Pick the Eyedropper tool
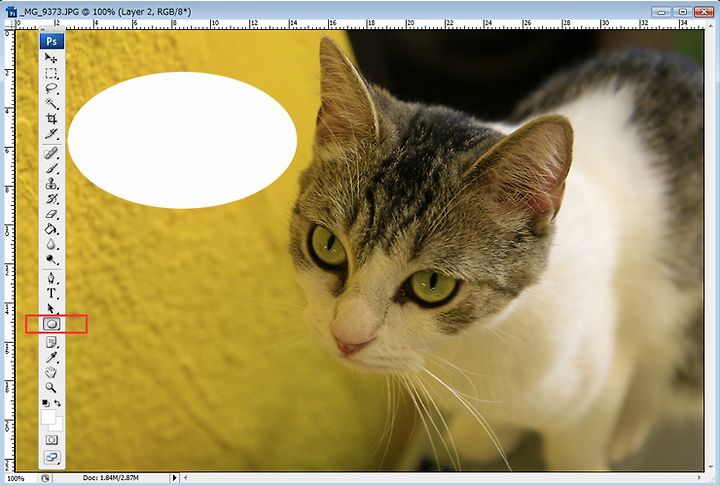The image size is (720, 486). (x=51, y=357)
